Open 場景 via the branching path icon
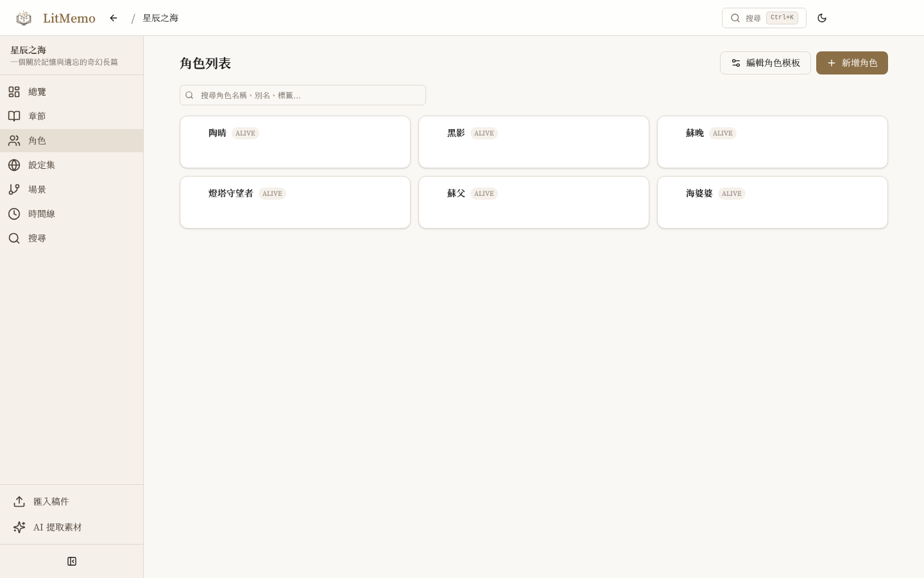The image size is (924, 578). (x=14, y=189)
